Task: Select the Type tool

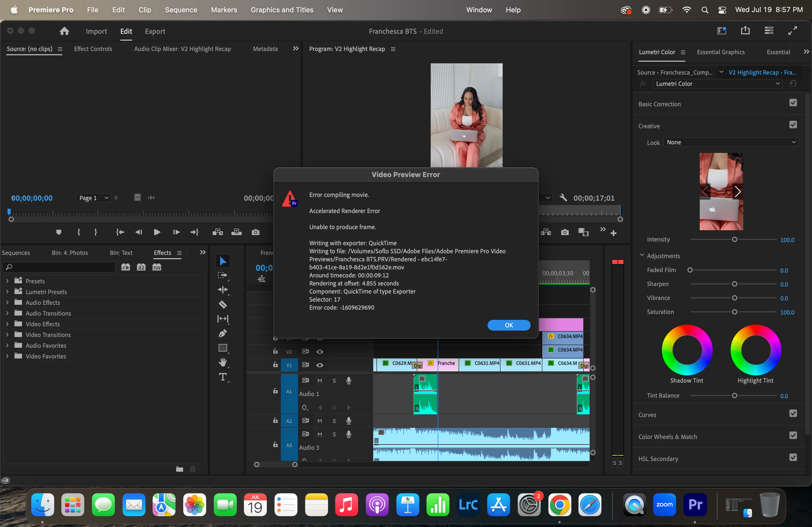Action: (223, 377)
